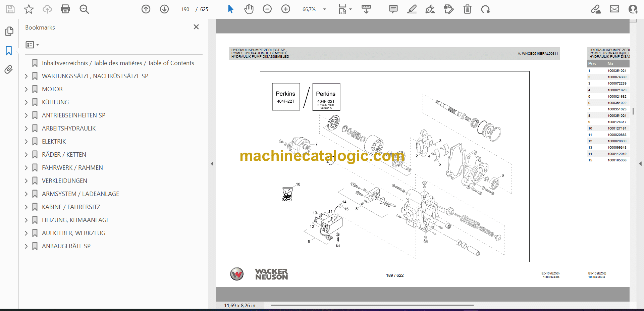Image resolution: width=644 pixels, height=311 pixels.
Task: Open the Add comment sticky note tool
Action: coord(393,9)
